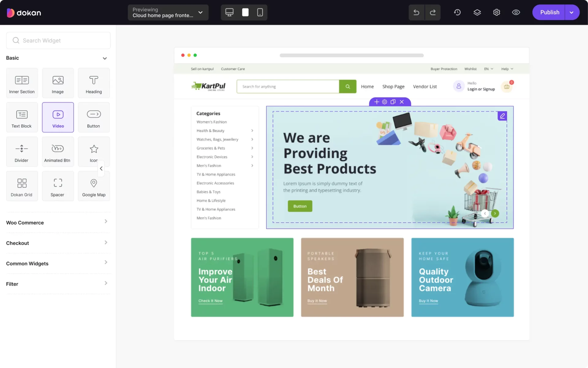Select the Vendor List menu item
The height and width of the screenshot is (368, 588).
coord(424,86)
